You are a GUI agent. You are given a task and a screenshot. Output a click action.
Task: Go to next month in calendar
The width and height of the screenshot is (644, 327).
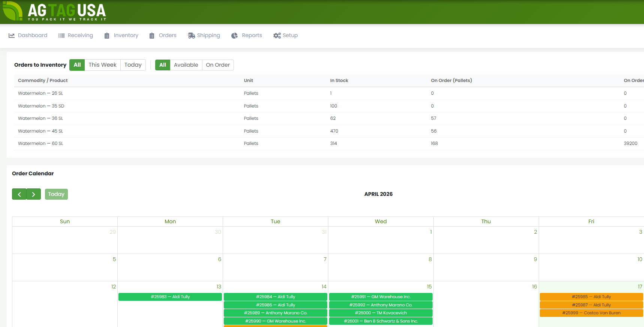(34, 194)
